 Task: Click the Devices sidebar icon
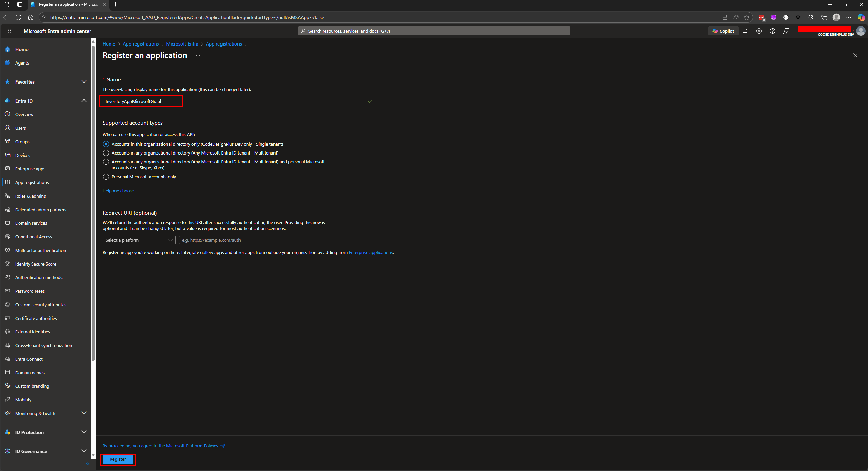point(7,155)
